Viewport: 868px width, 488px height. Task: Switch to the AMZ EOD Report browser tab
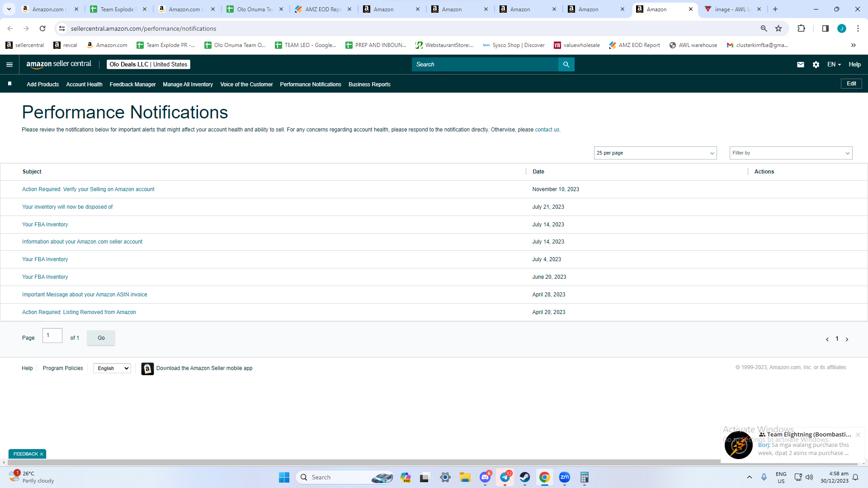click(324, 9)
